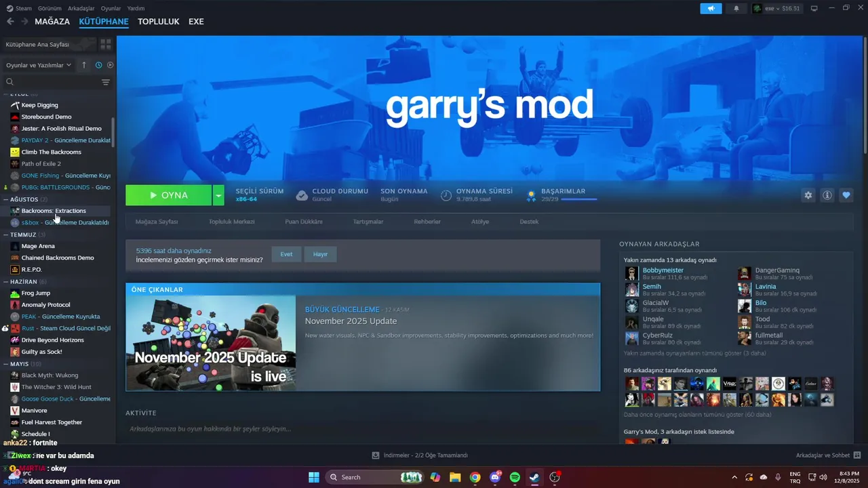This screenshot has width=868, height=488.
Task: Toggle the ready-to-play filter icon
Action: coord(111,65)
